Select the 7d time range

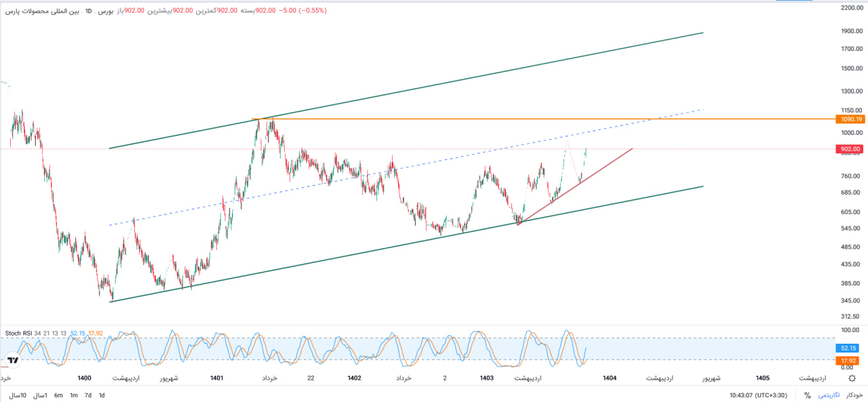[x=88, y=395]
